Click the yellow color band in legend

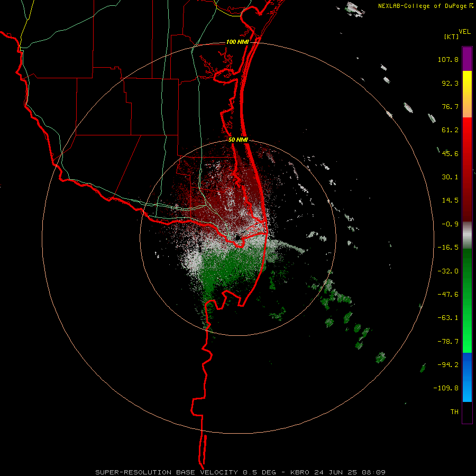click(467, 94)
